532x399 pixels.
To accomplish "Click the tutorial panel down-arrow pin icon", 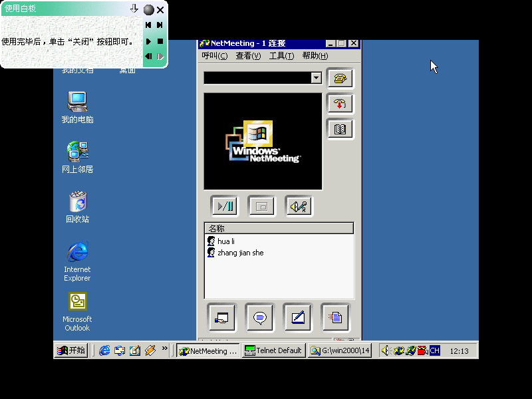I will point(134,9).
